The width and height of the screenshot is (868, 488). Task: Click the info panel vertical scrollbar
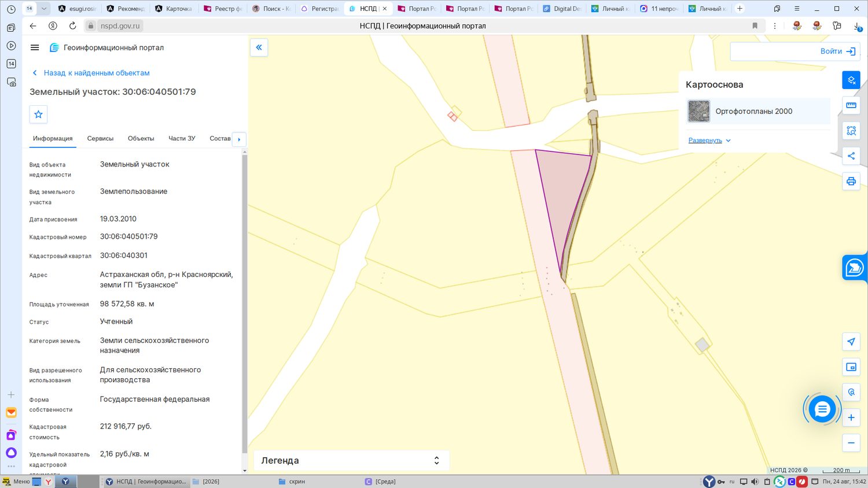[x=244, y=304]
